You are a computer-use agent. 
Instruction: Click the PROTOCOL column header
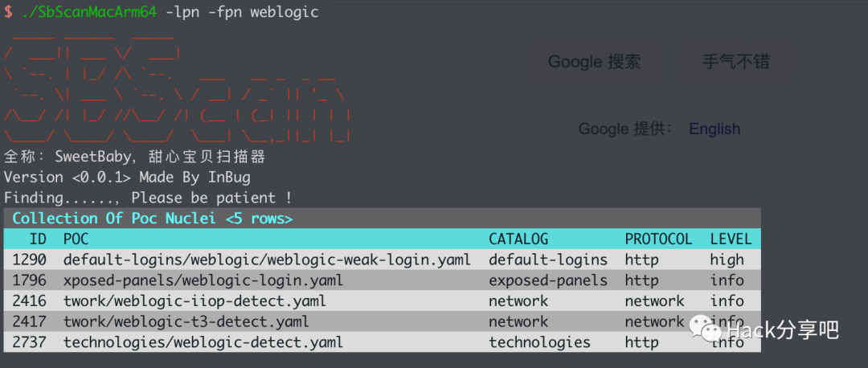(658, 239)
